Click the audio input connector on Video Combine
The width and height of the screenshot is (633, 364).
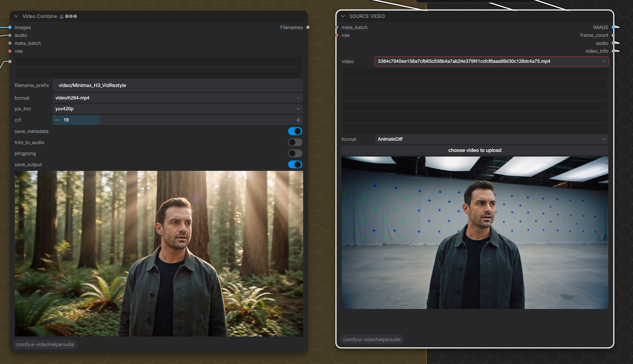click(x=10, y=35)
